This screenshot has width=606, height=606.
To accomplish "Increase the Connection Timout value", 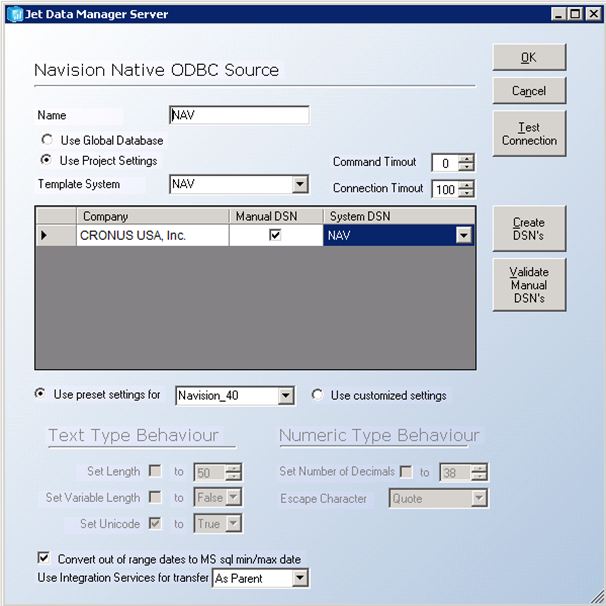I will coord(466,185).
